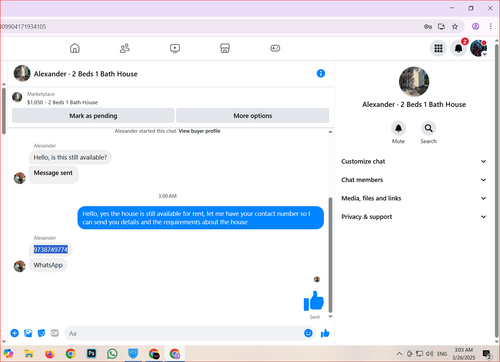
Task: Click the 'Message sent' bubble
Action: pyautogui.click(x=54, y=174)
